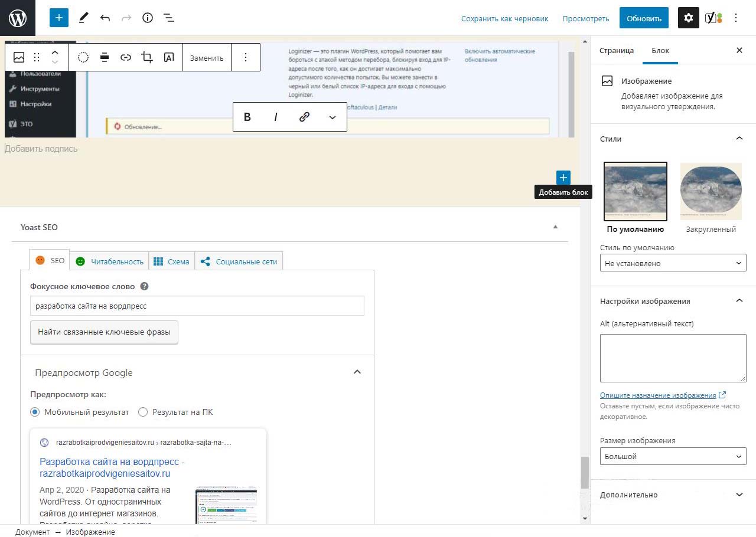Screen dimensions: 756x537
Task: Click insert link icon in image toolbar
Action: (126, 57)
